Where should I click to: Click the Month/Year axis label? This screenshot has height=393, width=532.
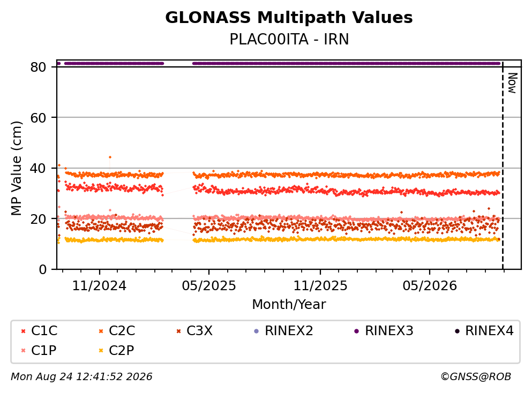coord(289,305)
